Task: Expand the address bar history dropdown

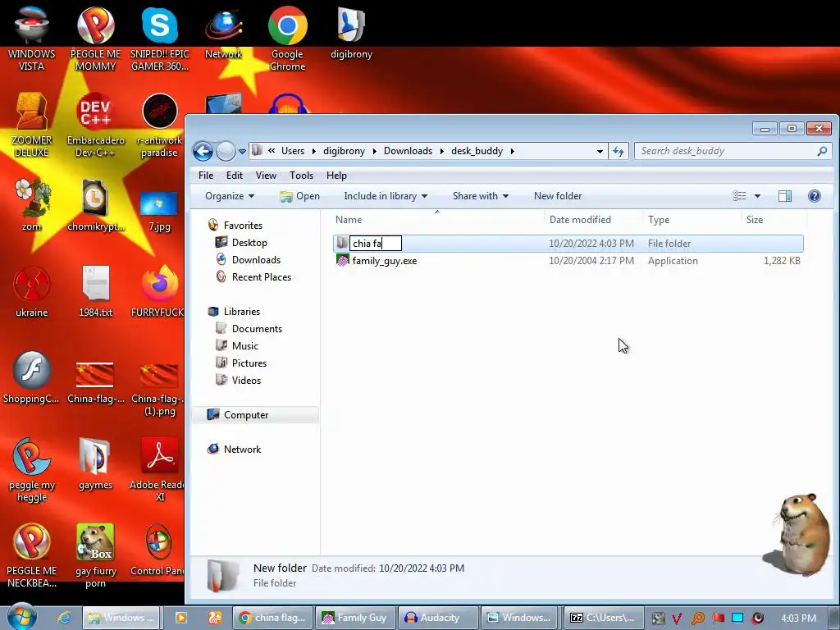Action: (x=600, y=152)
